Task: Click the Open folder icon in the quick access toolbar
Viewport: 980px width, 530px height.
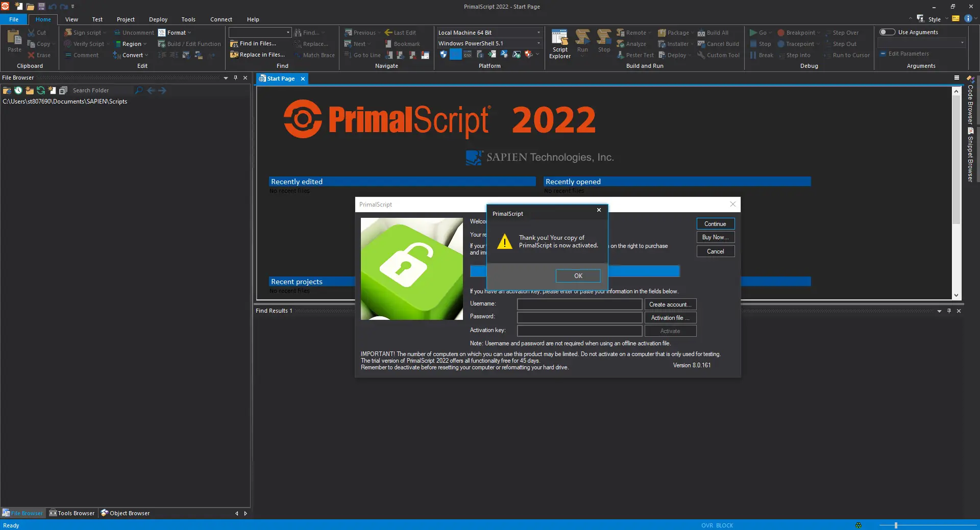Action: 30,7
